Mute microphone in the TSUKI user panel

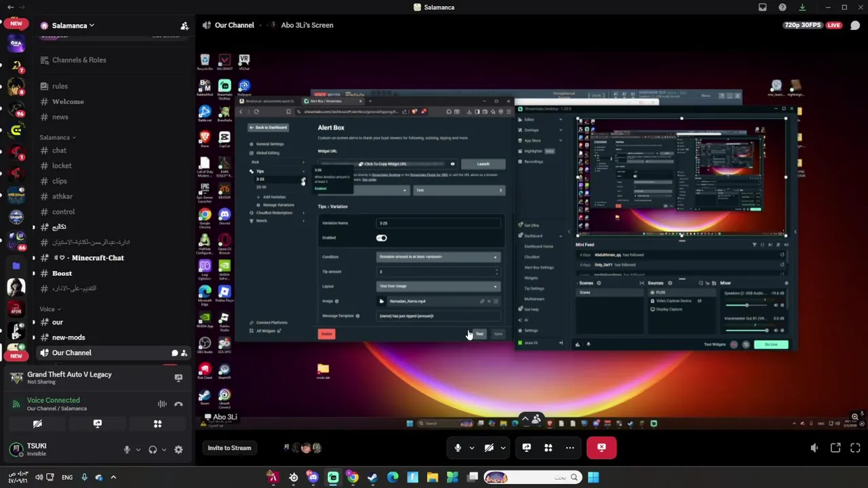(126, 449)
